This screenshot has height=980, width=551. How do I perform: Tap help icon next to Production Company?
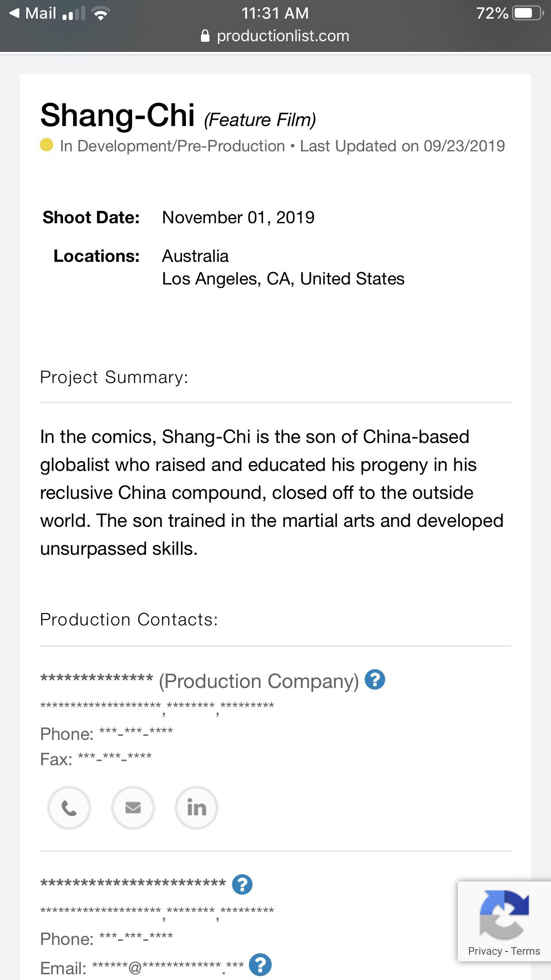(375, 680)
